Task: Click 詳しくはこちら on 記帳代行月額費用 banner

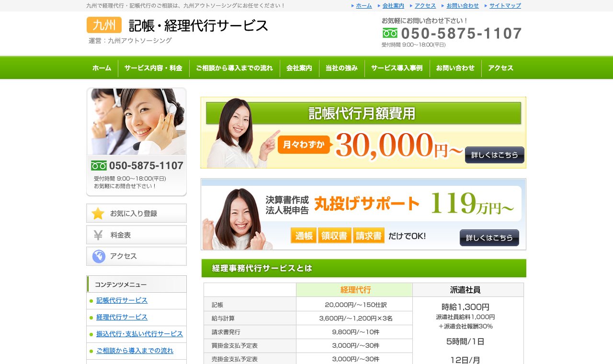Action: click(495, 155)
